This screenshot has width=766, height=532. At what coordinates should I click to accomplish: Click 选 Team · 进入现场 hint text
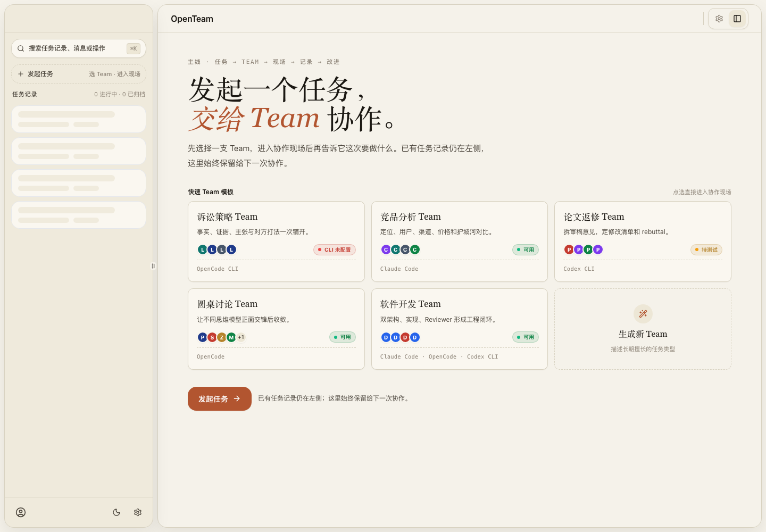[x=115, y=74]
